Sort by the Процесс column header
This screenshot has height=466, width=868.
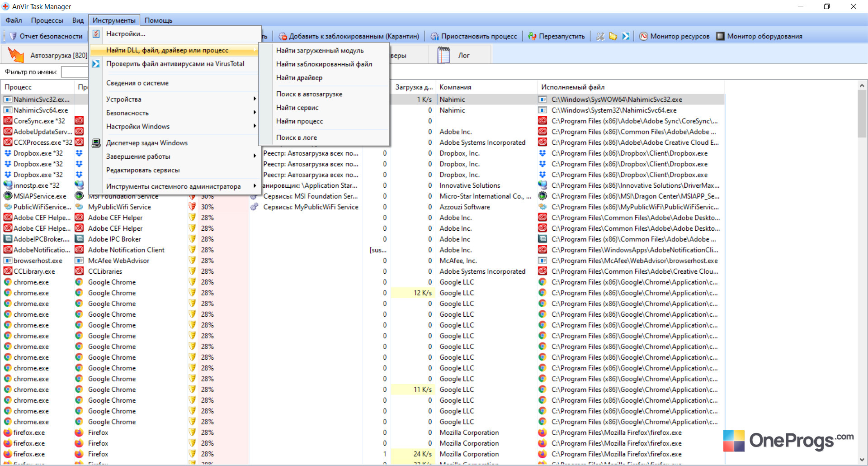[x=38, y=87]
